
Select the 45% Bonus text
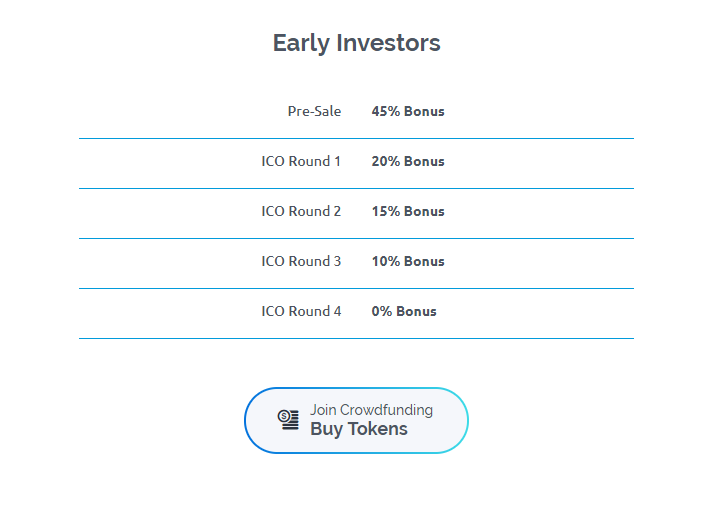408,111
